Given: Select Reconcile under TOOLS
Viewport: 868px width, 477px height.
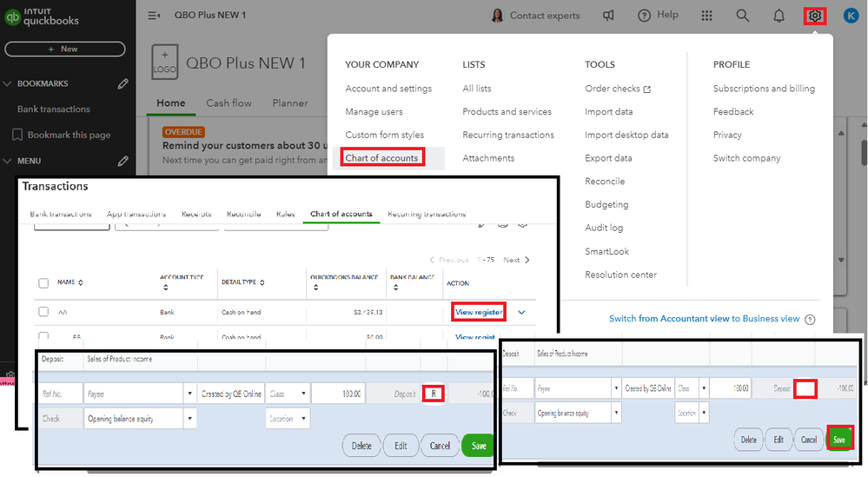Looking at the screenshot, I should (605, 182).
